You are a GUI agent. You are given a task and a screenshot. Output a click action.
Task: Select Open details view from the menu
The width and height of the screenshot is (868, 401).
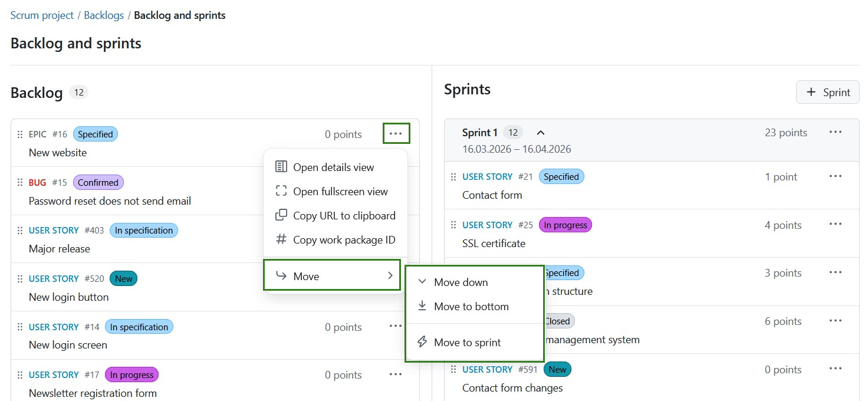(334, 167)
